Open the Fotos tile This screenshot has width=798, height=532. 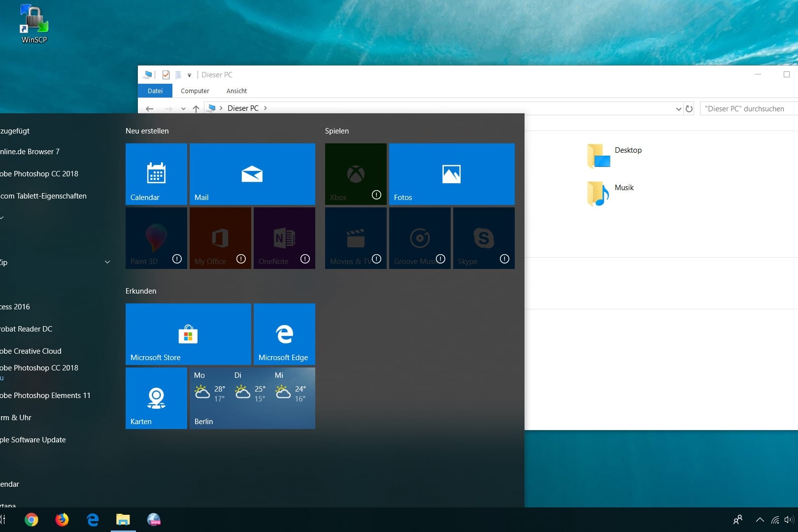coord(452,174)
